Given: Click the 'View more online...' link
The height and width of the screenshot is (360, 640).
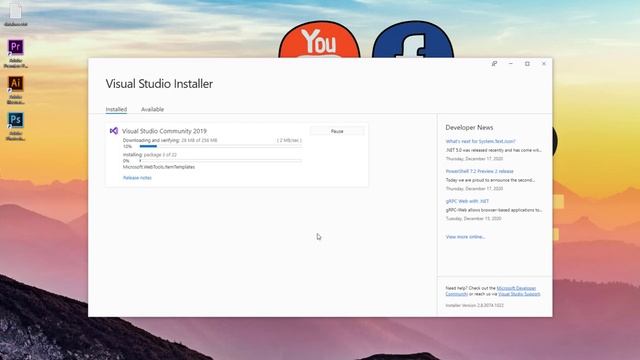Looking at the screenshot, I should 465,237.
